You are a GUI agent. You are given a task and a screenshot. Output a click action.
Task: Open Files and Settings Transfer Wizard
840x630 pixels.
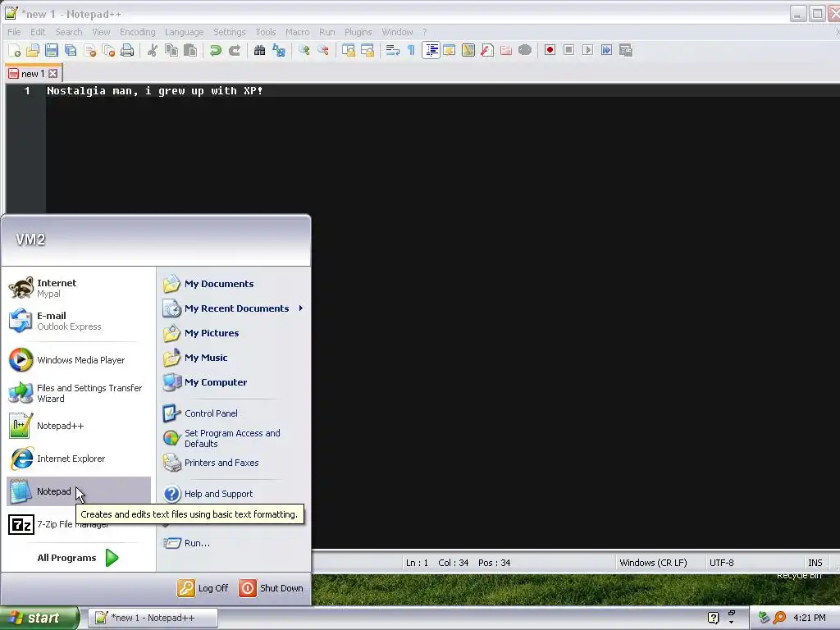point(78,393)
